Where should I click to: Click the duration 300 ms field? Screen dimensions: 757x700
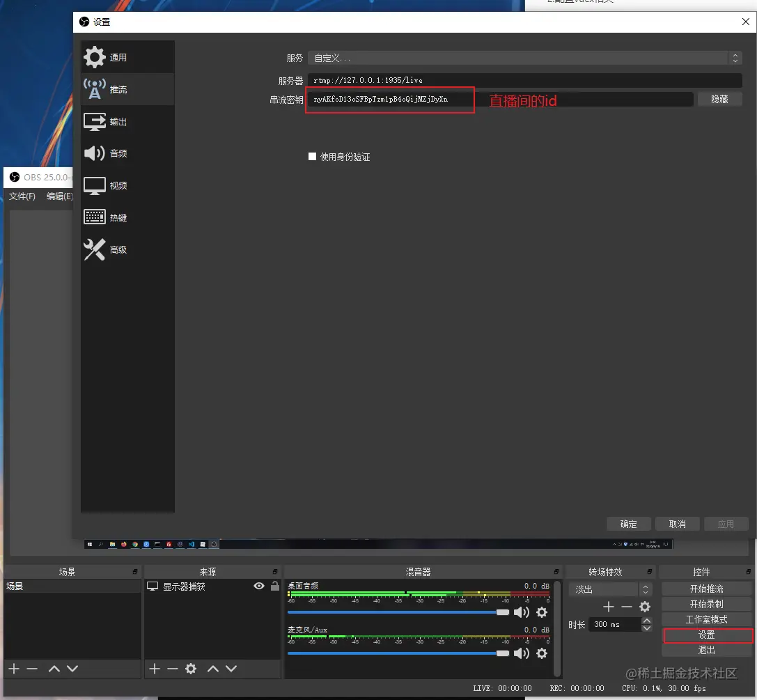[x=616, y=625]
